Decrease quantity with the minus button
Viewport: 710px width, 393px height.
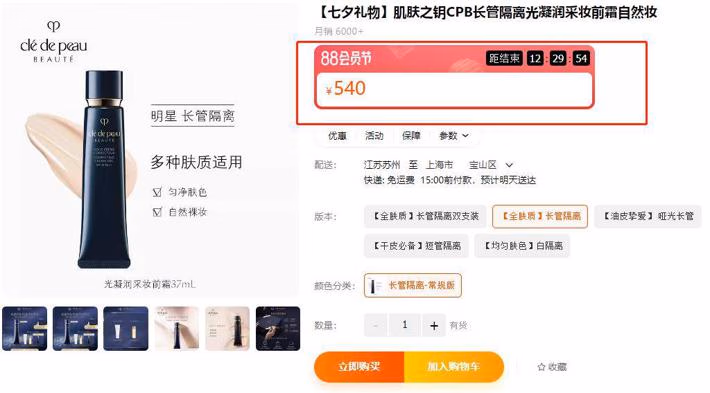[x=375, y=325]
